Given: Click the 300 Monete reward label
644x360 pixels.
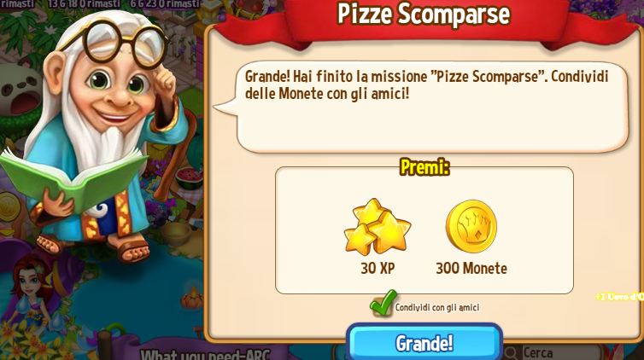Looking at the screenshot, I should (471, 268).
